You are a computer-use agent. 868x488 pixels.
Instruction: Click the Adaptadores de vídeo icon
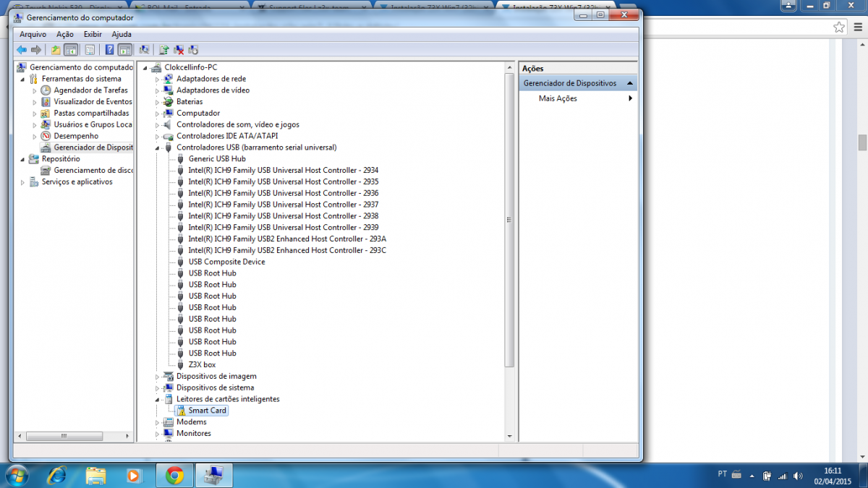169,90
